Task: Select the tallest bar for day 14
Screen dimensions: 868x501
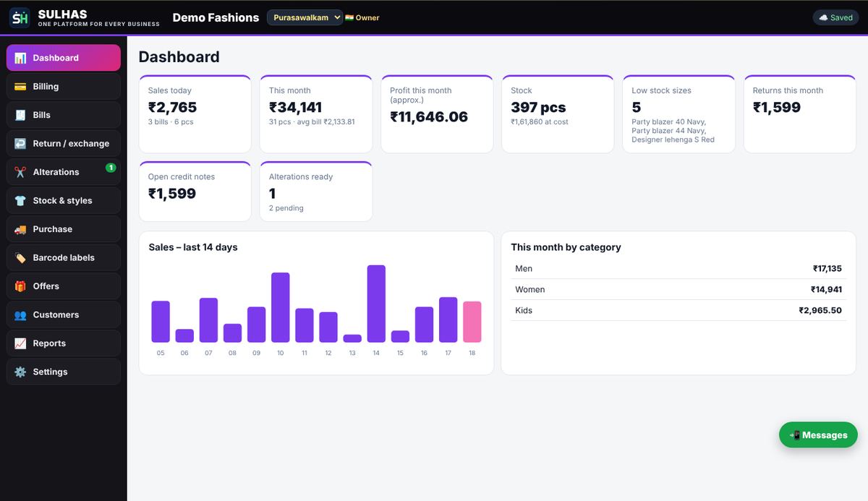Action: click(x=376, y=304)
